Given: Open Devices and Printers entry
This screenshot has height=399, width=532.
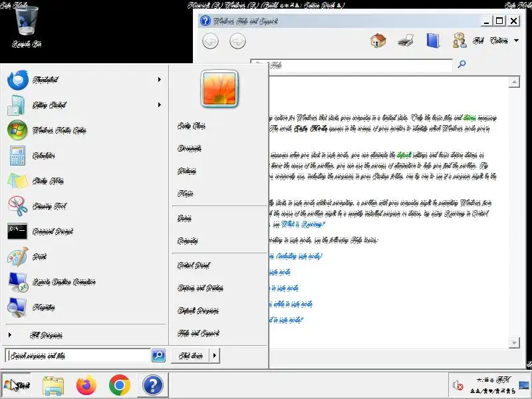Looking at the screenshot, I should 200,288.
